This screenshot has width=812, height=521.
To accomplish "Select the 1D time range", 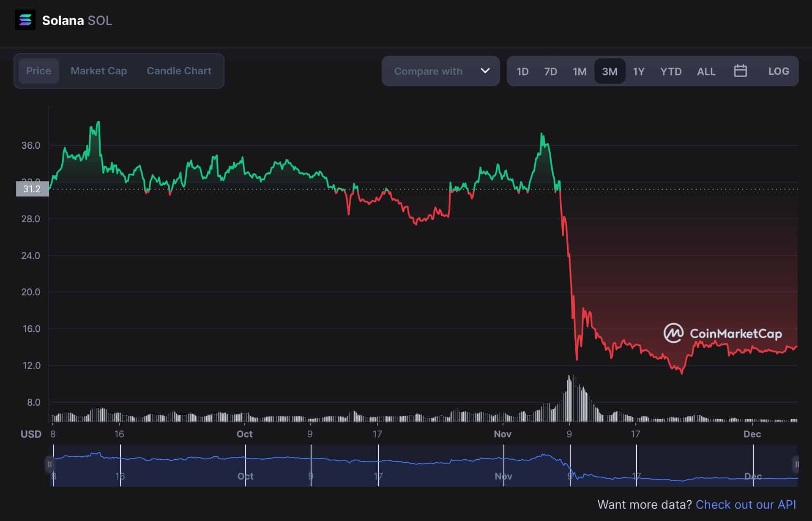I will click(522, 71).
